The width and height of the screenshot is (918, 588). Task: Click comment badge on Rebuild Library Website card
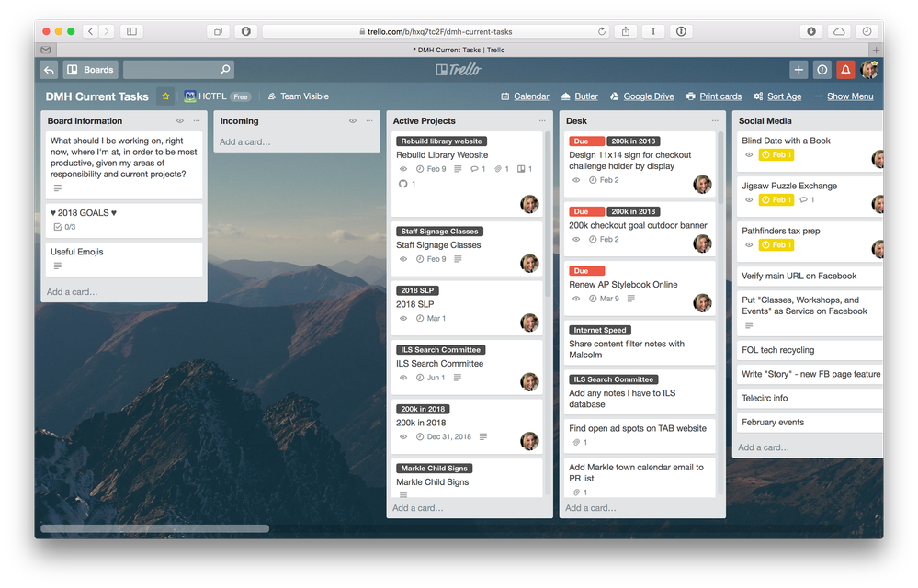[x=478, y=169]
